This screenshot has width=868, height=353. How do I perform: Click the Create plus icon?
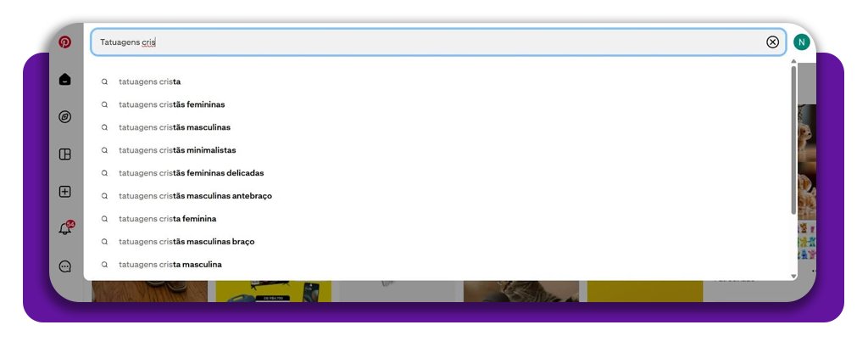[64, 192]
